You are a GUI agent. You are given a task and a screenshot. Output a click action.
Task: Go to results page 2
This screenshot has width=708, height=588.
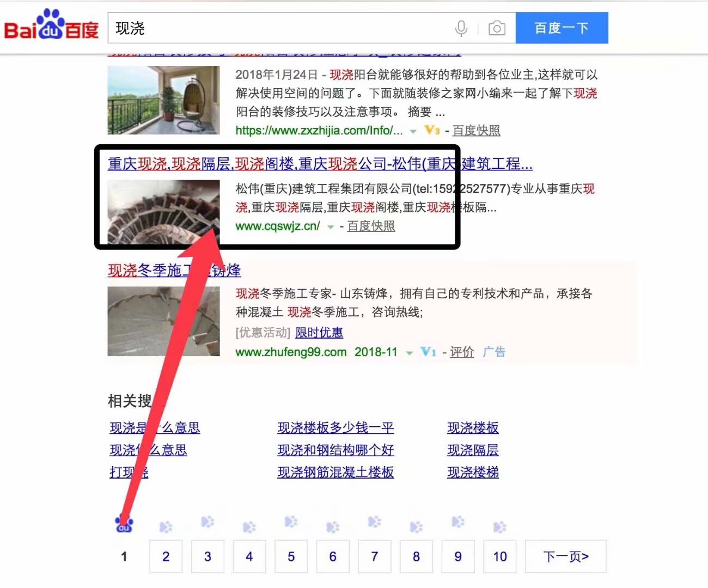166,556
